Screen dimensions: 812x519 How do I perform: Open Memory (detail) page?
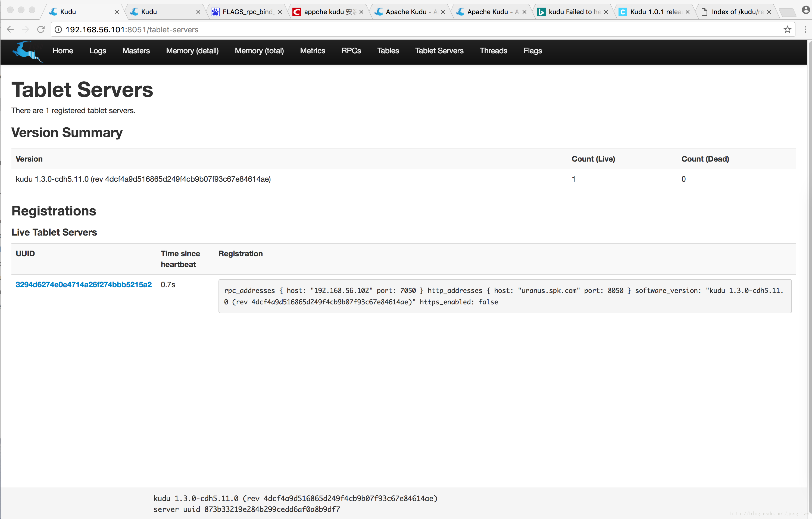coord(192,51)
